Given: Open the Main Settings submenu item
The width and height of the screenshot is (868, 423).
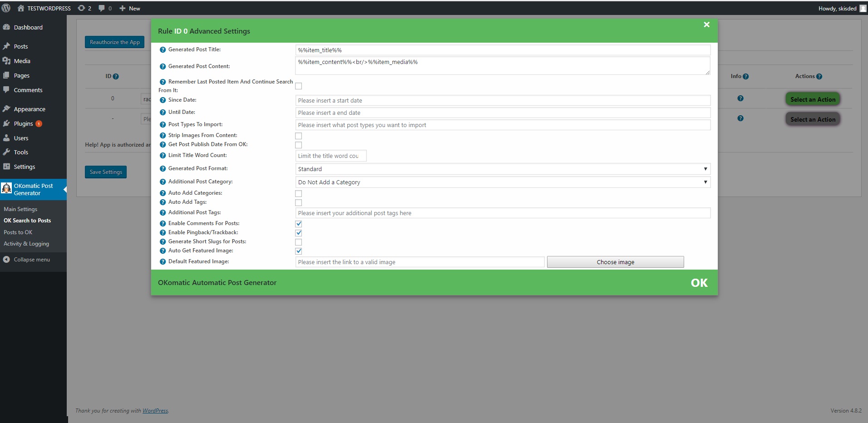Looking at the screenshot, I should pyautogui.click(x=20, y=209).
